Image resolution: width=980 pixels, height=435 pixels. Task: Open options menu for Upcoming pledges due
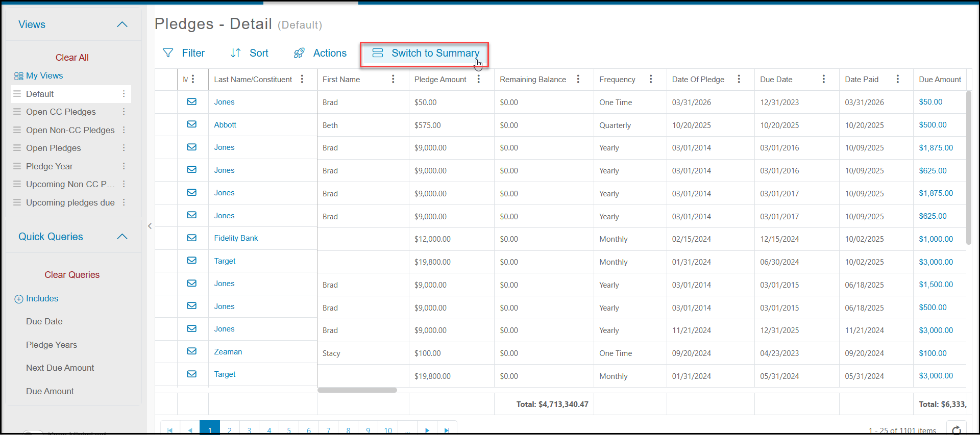(x=124, y=202)
